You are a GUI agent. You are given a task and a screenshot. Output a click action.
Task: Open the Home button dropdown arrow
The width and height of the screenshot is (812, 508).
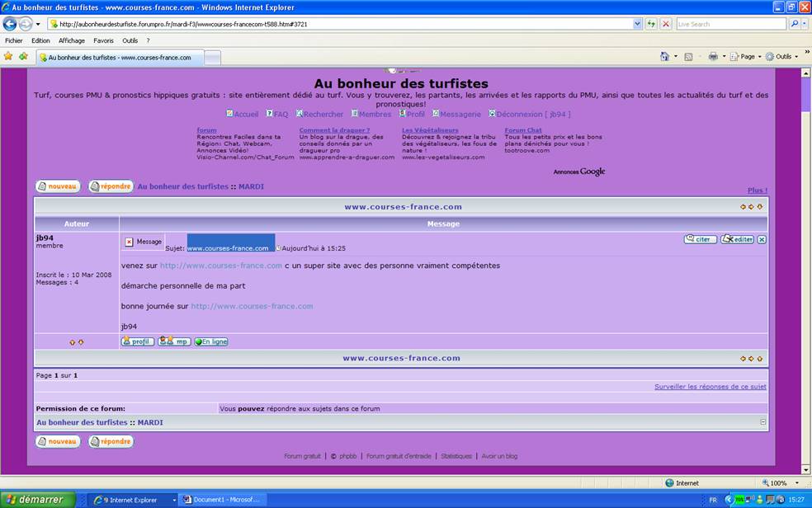point(675,56)
